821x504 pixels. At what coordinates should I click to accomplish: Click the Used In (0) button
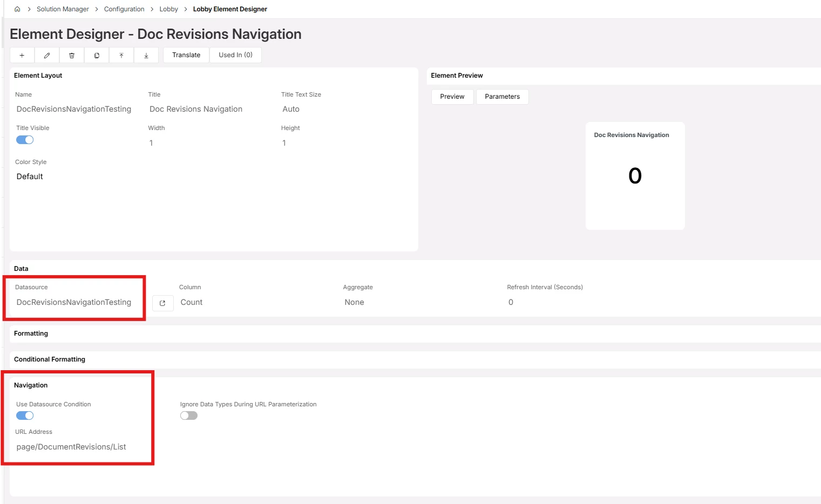[x=235, y=55]
